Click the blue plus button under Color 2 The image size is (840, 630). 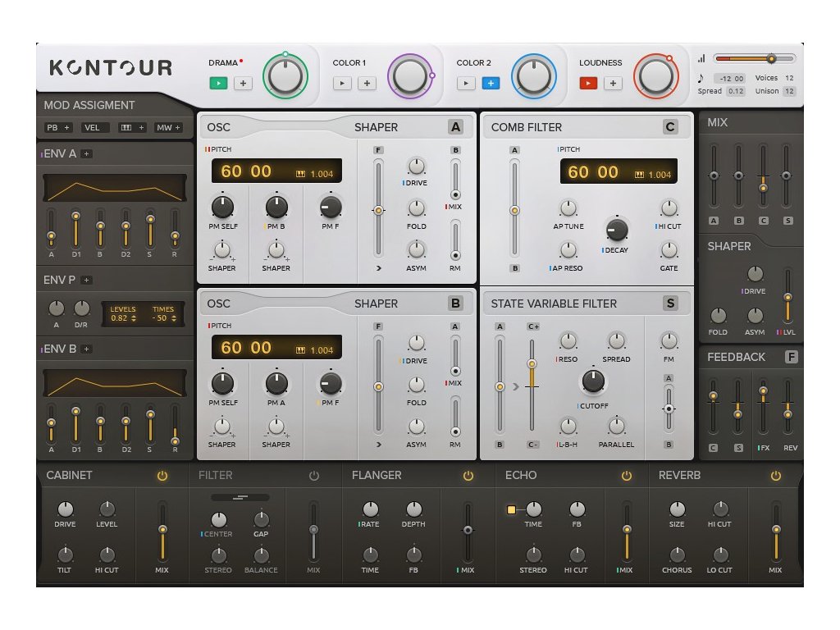pos(491,83)
